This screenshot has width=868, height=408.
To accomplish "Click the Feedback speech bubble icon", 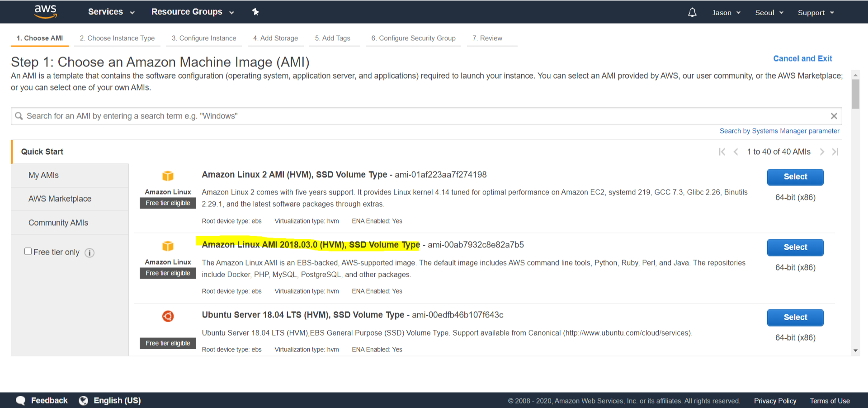I will 21,401.
